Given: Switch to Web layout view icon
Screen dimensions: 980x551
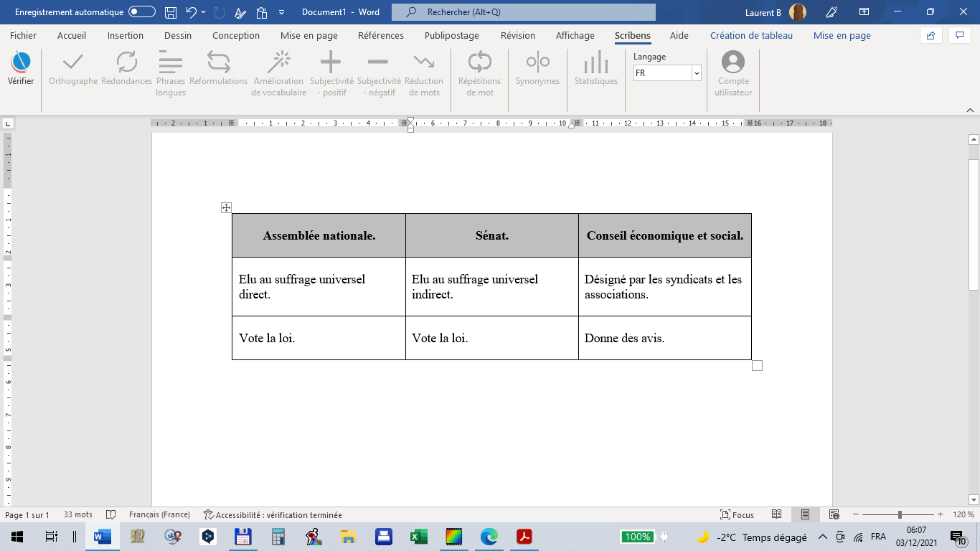Looking at the screenshot, I should [834, 514].
